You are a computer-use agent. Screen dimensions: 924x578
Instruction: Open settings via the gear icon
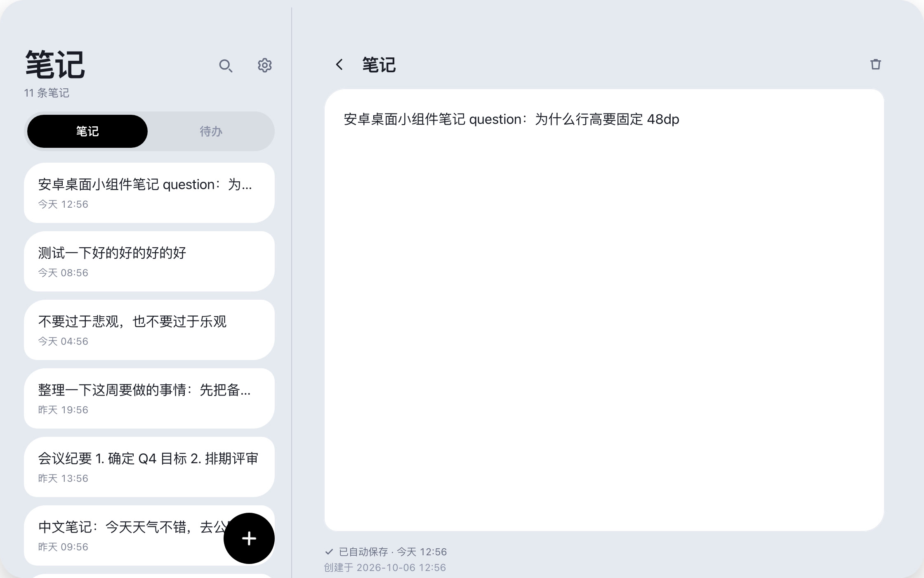[264, 65]
